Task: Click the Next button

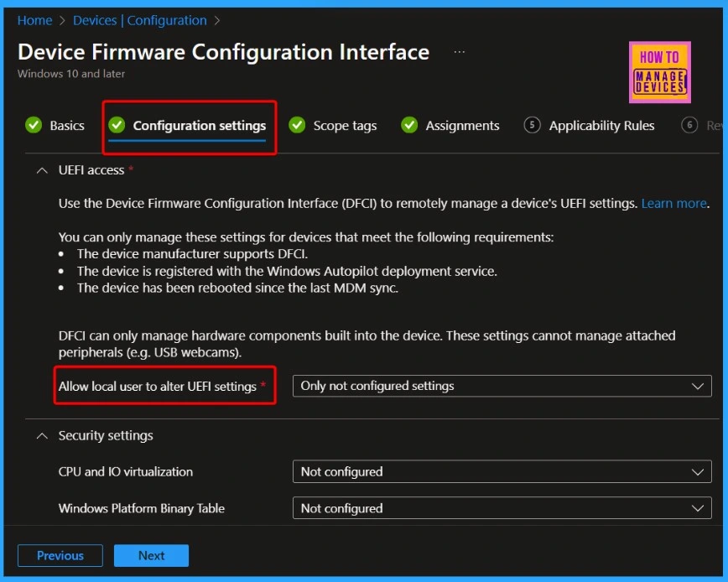Action: (151, 555)
